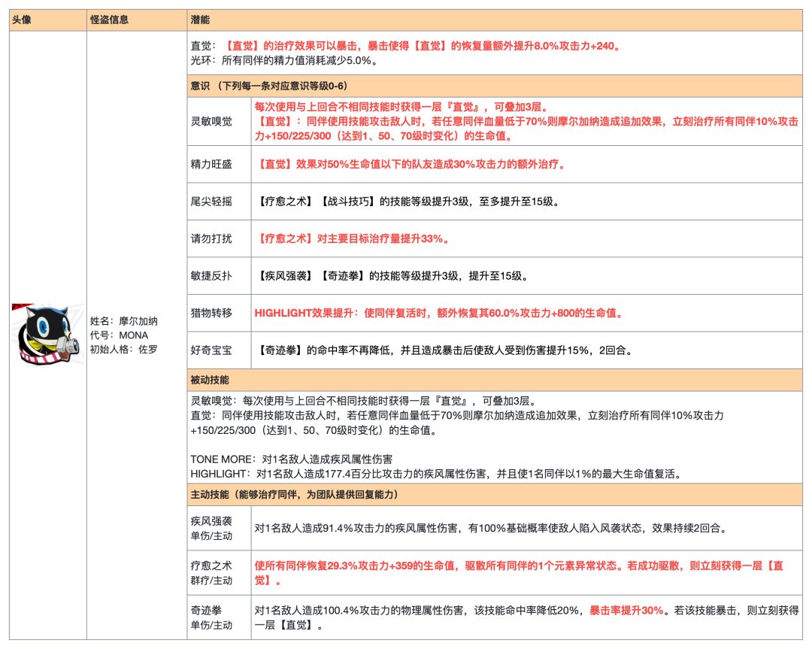Select the 怪盗信息 column header
Image resolution: width=812 pixels, height=649 pixels.
(x=137, y=20)
